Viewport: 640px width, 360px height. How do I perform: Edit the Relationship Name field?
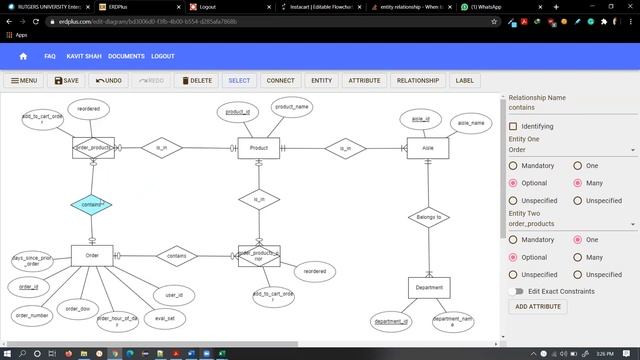tap(572, 108)
